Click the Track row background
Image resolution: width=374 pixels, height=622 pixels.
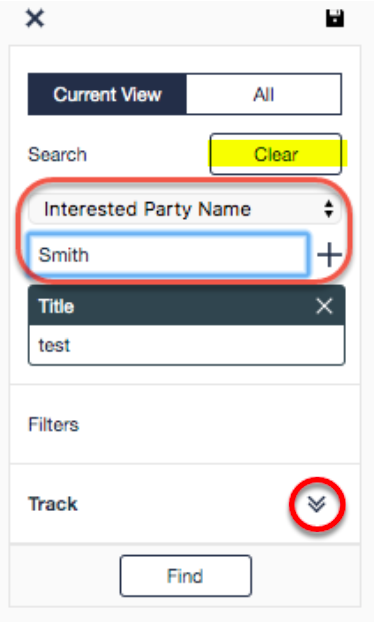tap(185, 504)
